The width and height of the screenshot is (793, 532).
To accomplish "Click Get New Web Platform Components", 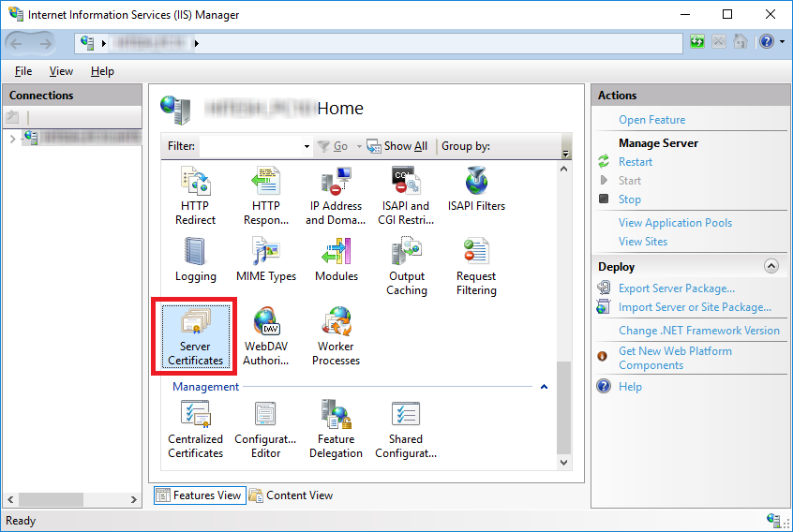I will pyautogui.click(x=675, y=358).
